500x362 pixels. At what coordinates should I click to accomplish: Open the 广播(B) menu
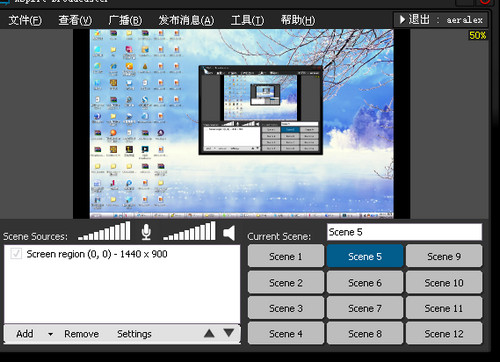[125, 20]
